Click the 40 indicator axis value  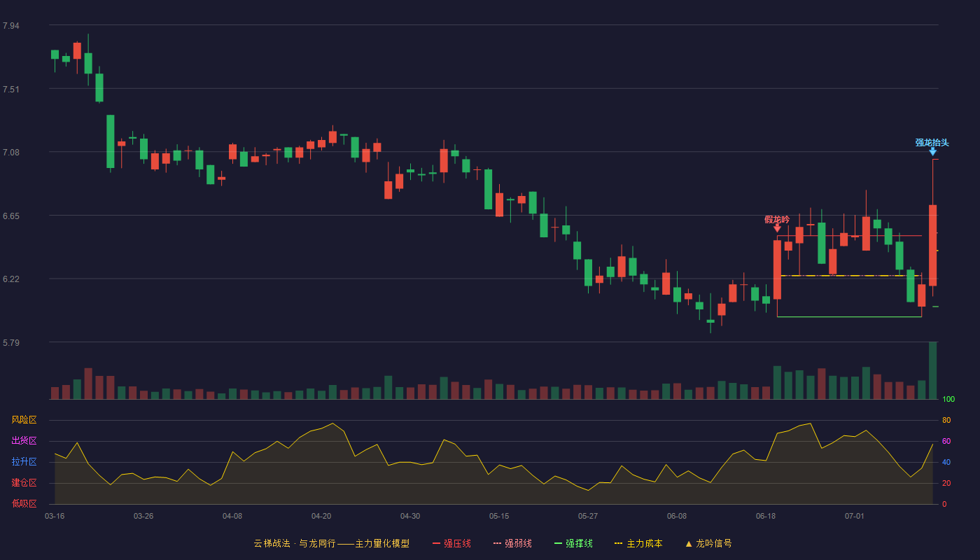946,462
